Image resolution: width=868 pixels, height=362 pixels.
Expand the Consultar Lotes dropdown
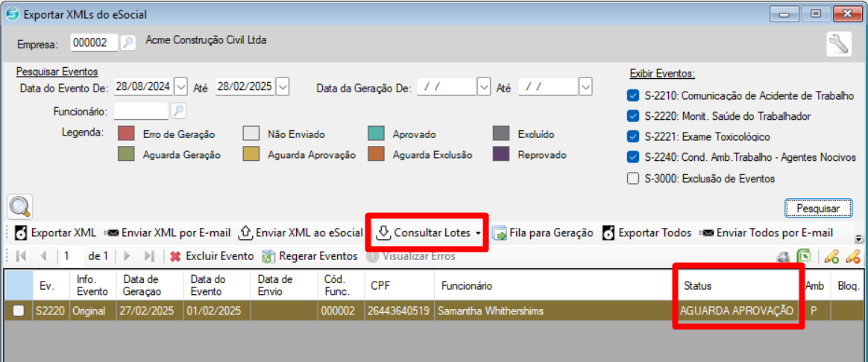tap(477, 233)
